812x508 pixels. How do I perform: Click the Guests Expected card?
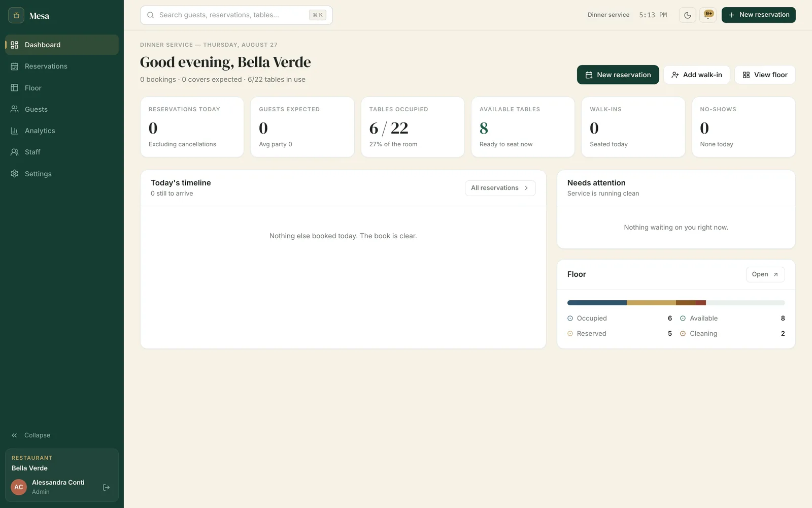coord(302,127)
